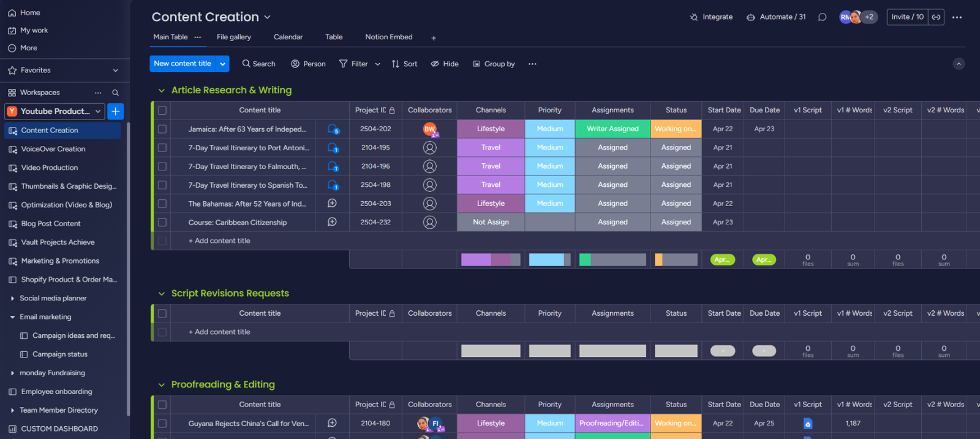Switch to the Calendar view tab

coord(288,37)
